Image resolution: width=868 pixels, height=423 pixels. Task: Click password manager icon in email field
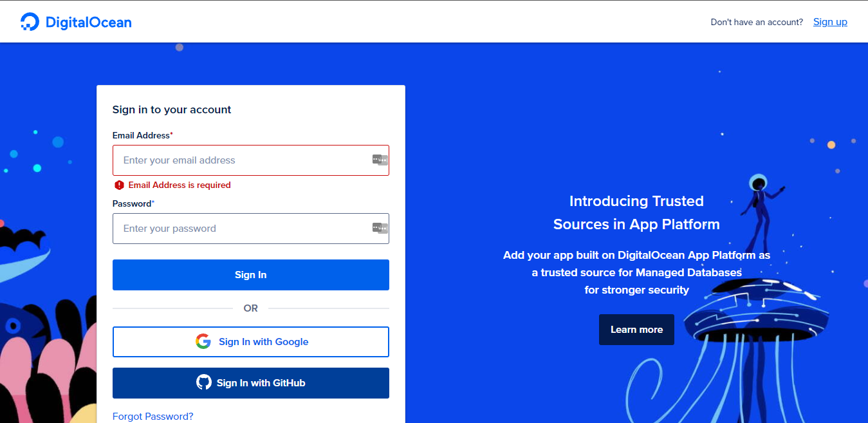pyautogui.click(x=380, y=160)
